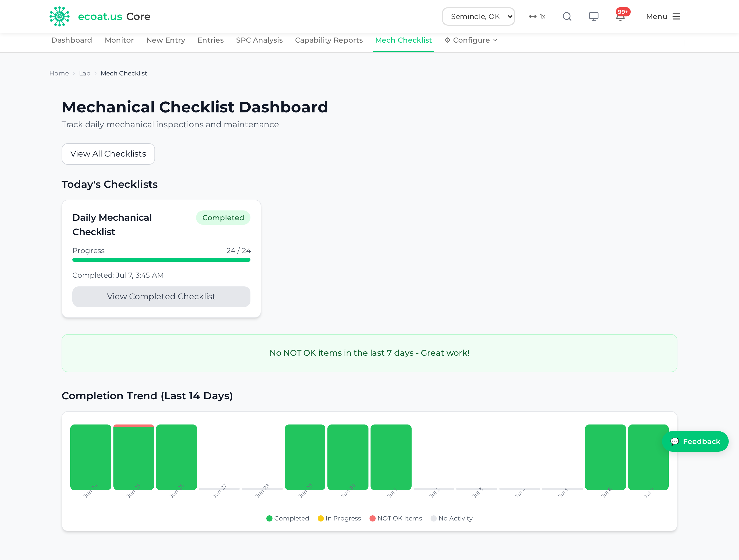Click the Jul 1 completion bar
Image resolution: width=739 pixels, height=560 pixels.
click(391, 457)
